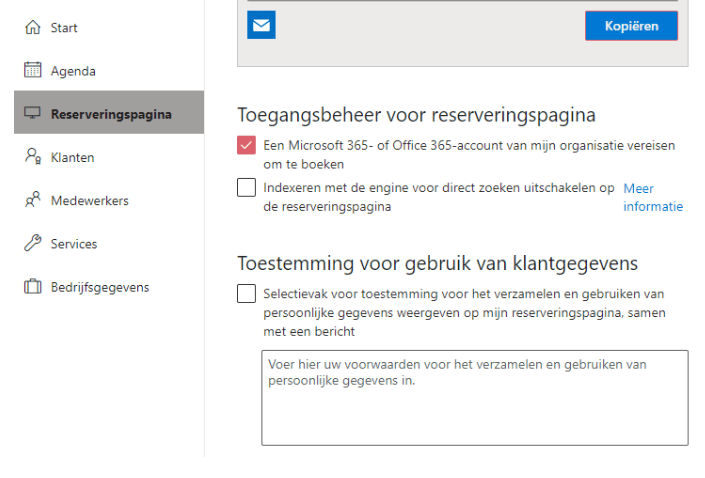
Task: Click the calendar icon beside Agenda
Action: point(32,71)
